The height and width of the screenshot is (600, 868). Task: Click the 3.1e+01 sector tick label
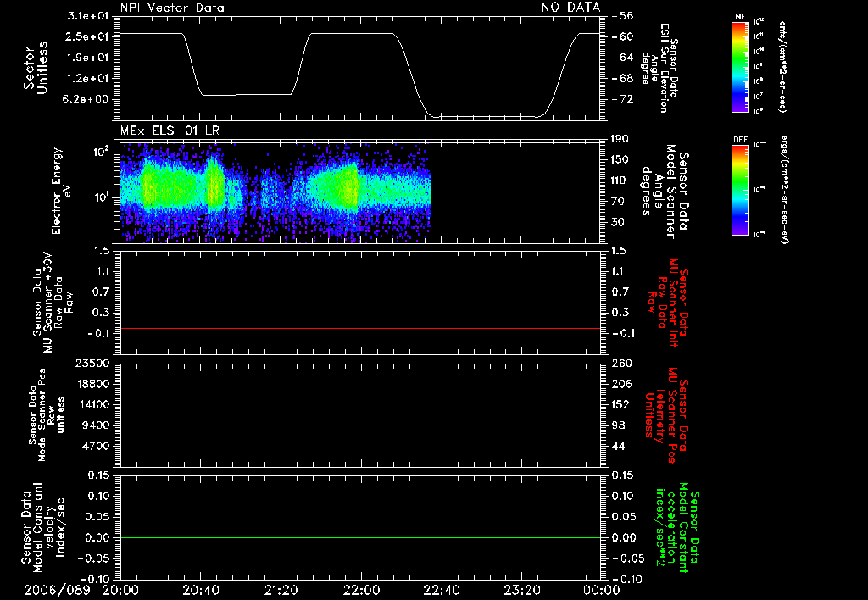[87, 16]
